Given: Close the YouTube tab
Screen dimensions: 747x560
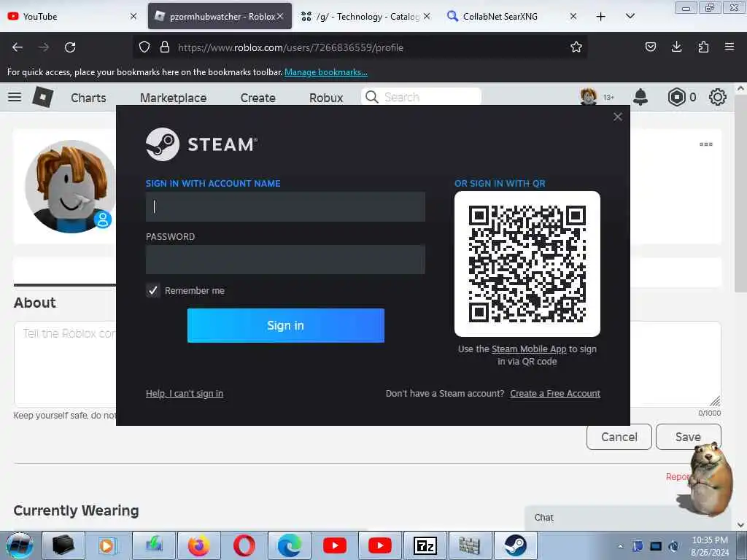Looking at the screenshot, I should [x=133, y=17].
